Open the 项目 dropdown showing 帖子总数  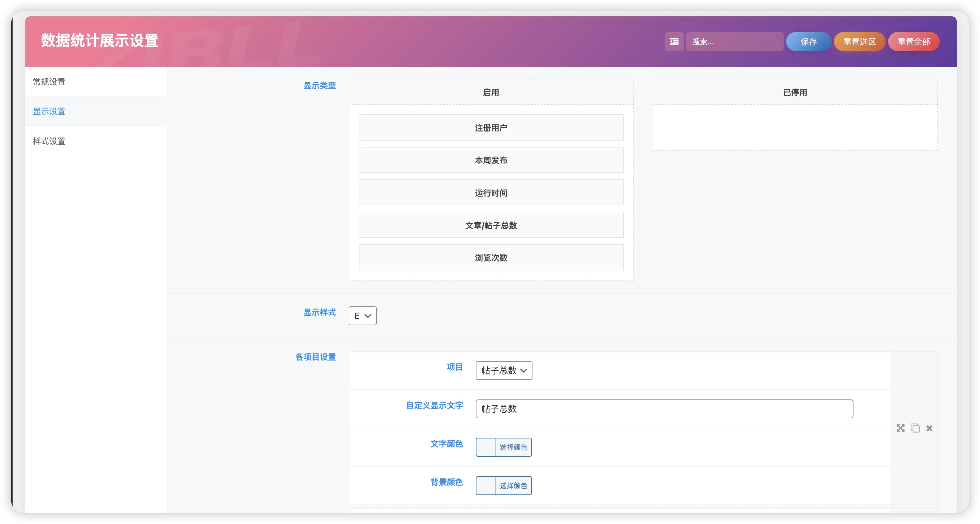[503, 371]
